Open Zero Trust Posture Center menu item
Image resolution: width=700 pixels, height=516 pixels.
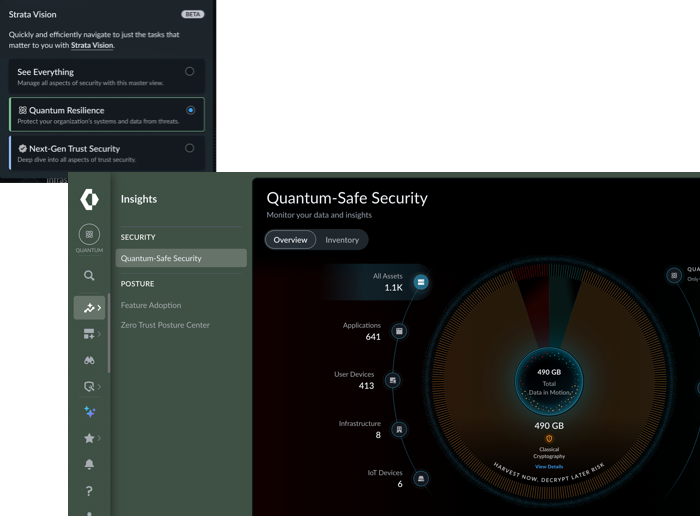coord(165,325)
